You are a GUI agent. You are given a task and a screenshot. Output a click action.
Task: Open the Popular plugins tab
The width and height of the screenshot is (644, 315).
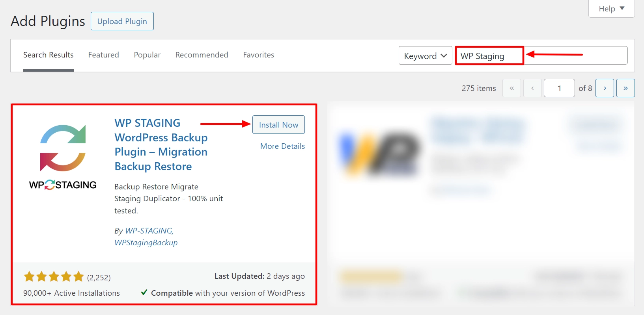pyautogui.click(x=147, y=55)
